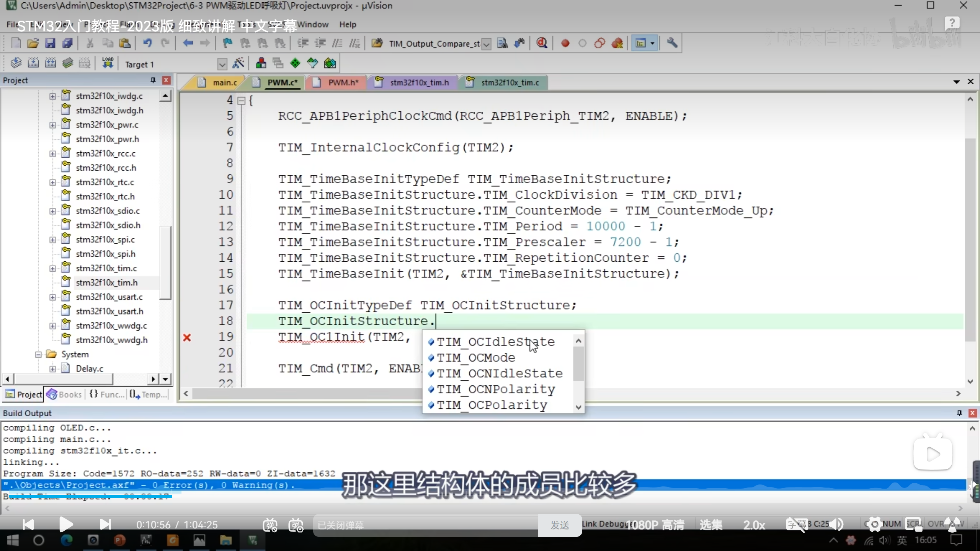The width and height of the screenshot is (980, 551).
Task: Click the Insert Breakpoint red dot icon
Action: click(565, 43)
